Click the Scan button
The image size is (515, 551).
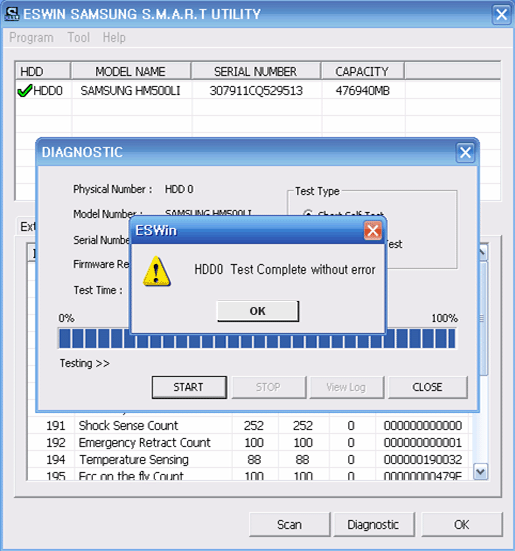pos(289,525)
